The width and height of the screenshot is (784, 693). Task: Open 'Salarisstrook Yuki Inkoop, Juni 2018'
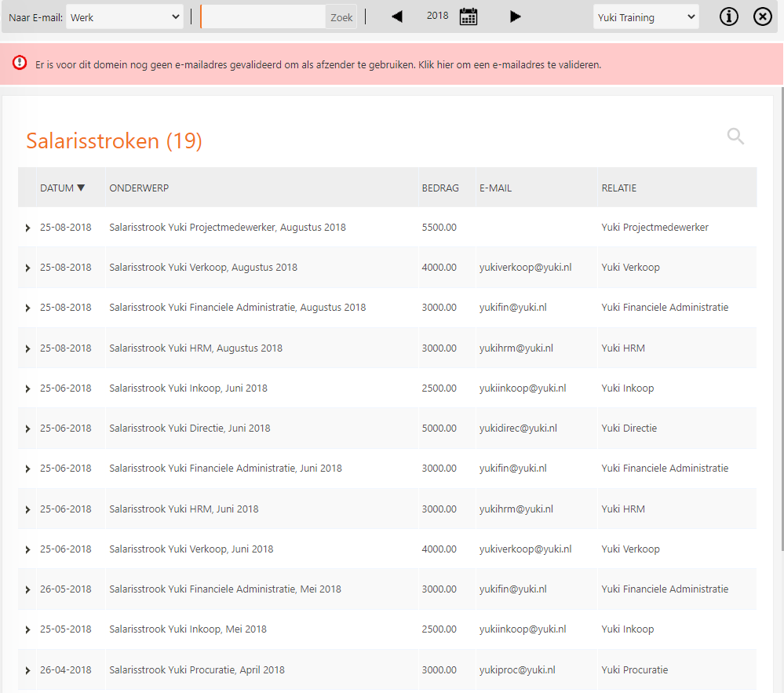(x=188, y=388)
